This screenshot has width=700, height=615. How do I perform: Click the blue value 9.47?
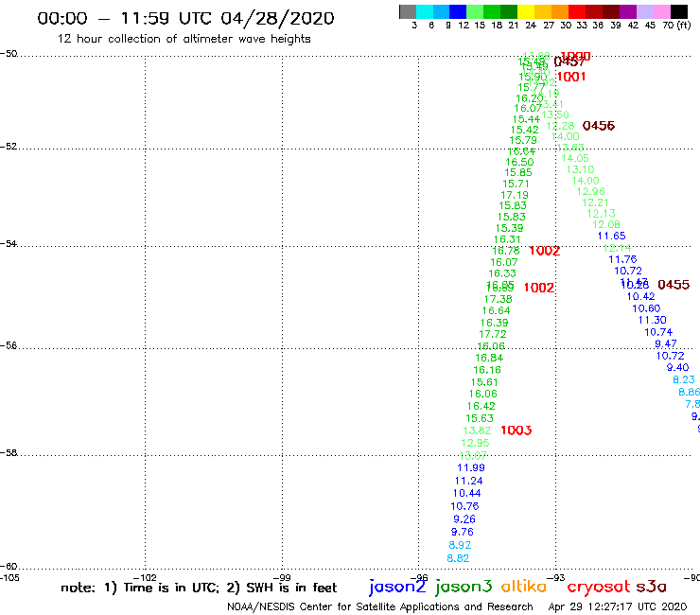[666, 343]
